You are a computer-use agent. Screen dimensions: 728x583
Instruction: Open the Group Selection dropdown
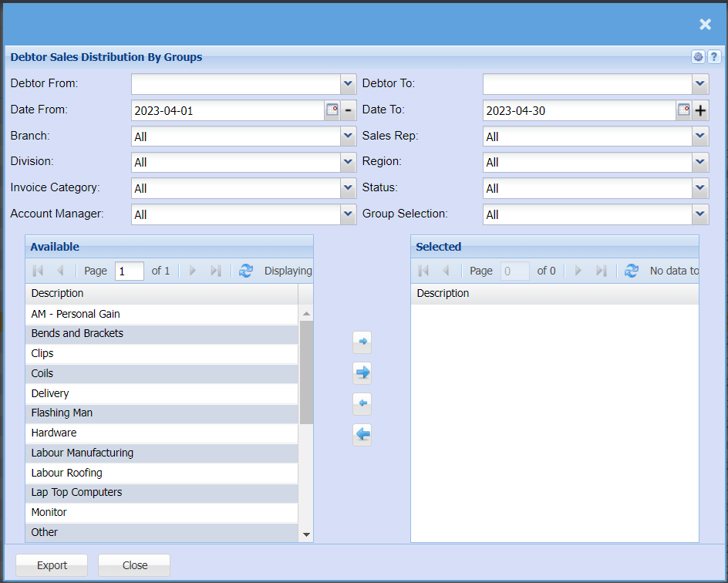(700, 214)
